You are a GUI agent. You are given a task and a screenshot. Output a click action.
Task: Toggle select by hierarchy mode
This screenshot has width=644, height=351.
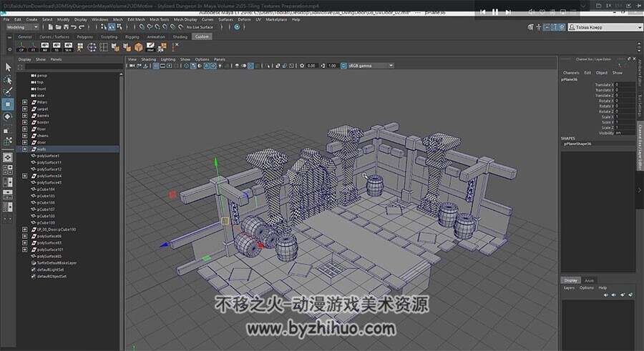pos(104,27)
